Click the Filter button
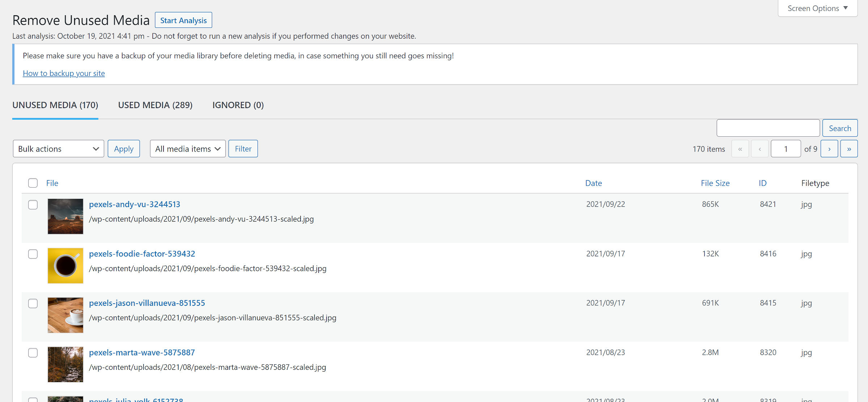 [243, 149]
